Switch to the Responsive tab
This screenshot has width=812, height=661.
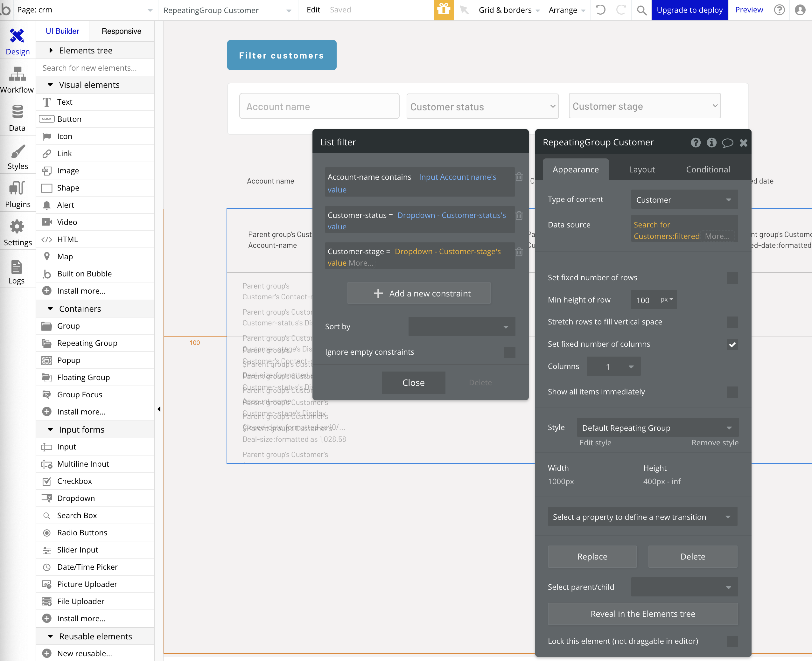(x=121, y=31)
